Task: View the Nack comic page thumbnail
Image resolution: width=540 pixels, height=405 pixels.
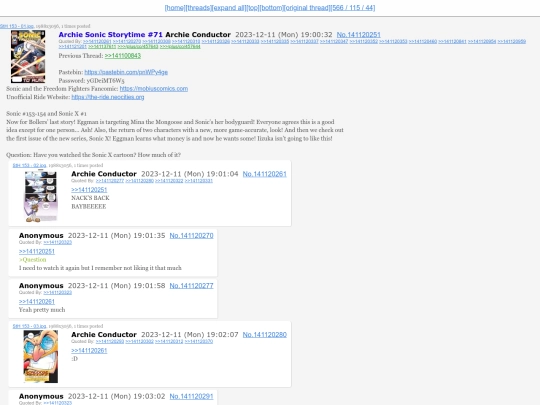Action: coord(41,196)
